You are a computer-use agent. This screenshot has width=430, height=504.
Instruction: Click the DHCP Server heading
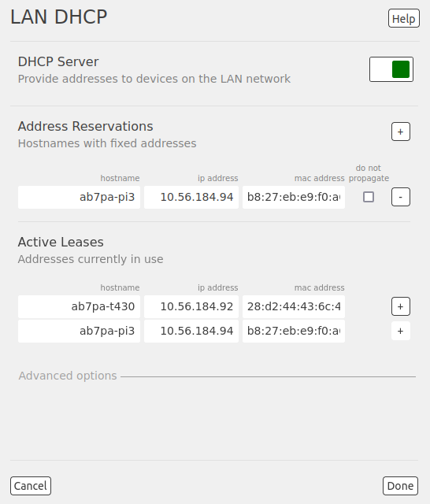point(58,61)
